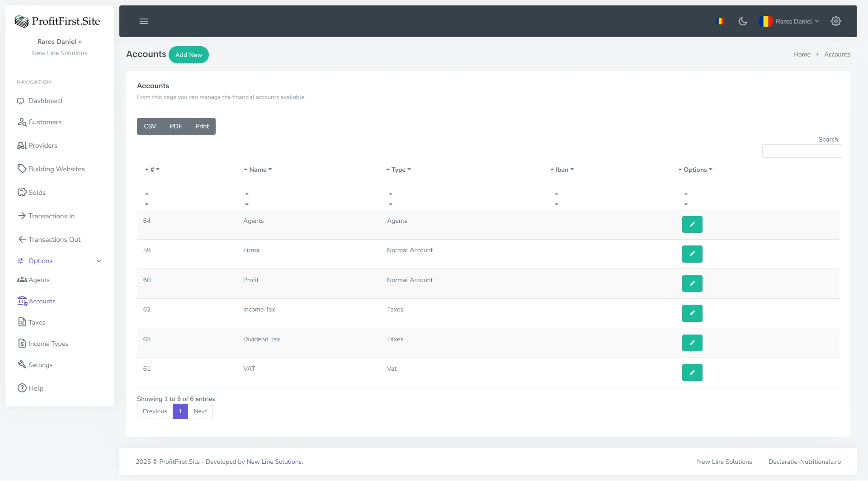Edit the Agents account row

692,225
